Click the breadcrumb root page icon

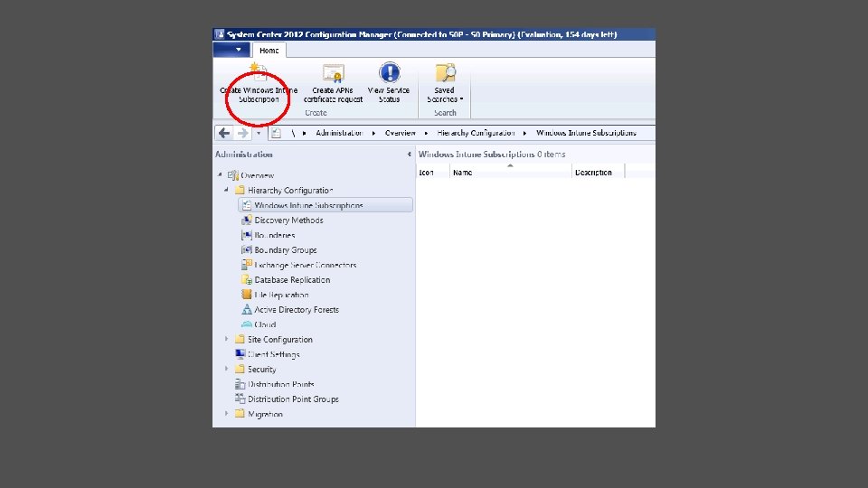coord(277,133)
